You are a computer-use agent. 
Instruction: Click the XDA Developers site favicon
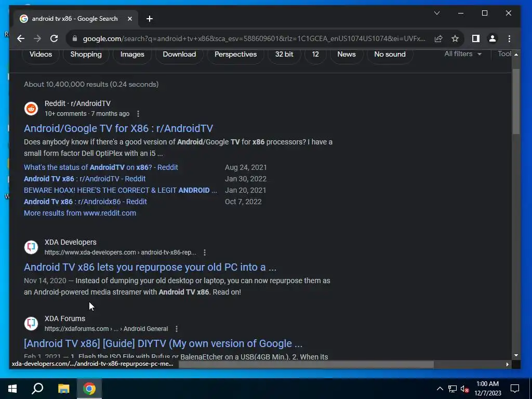[x=31, y=247]
